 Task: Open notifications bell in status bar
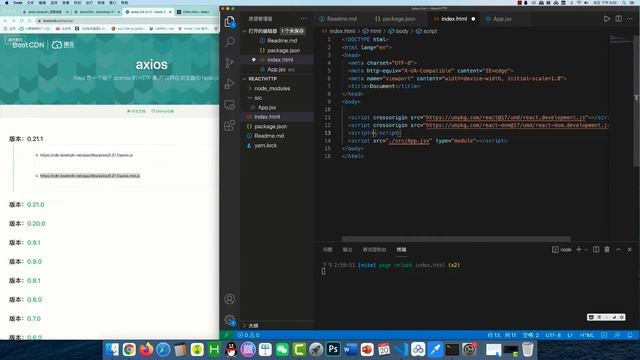point(630,335)
